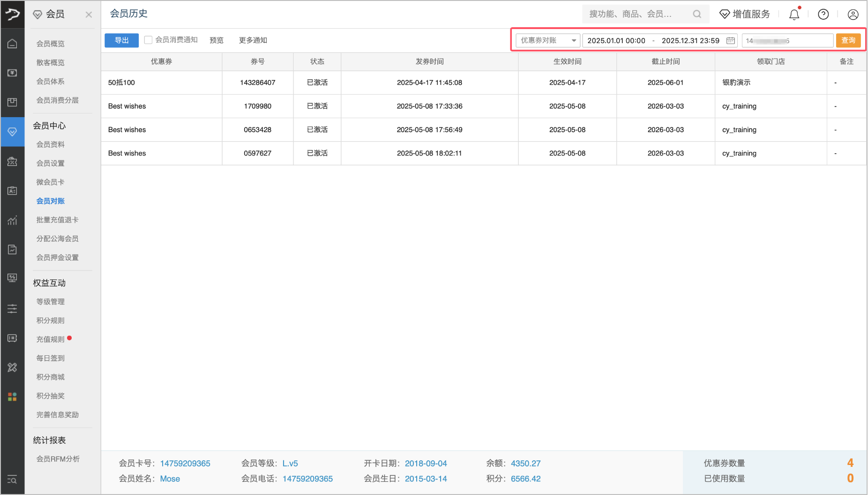Click the blue 导出 button

[x=121, y=40]
